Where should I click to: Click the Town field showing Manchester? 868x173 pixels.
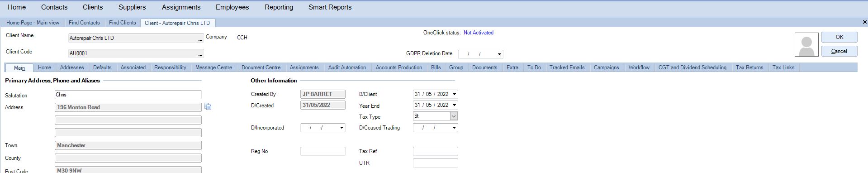(x=128, y=145)
